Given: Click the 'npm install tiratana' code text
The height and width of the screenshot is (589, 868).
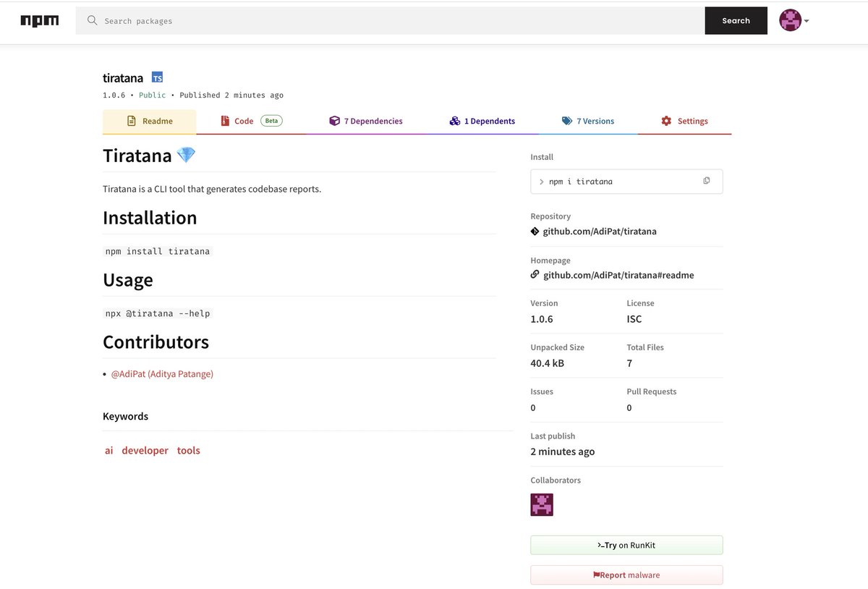Looking at the screenshot, I should tap(158, 251).
